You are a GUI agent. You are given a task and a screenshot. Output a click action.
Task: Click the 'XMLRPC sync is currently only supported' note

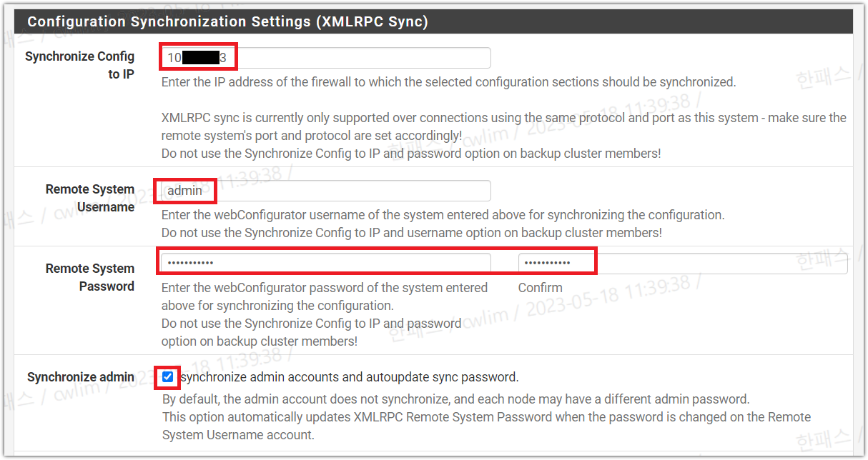[x=503, y=118]
